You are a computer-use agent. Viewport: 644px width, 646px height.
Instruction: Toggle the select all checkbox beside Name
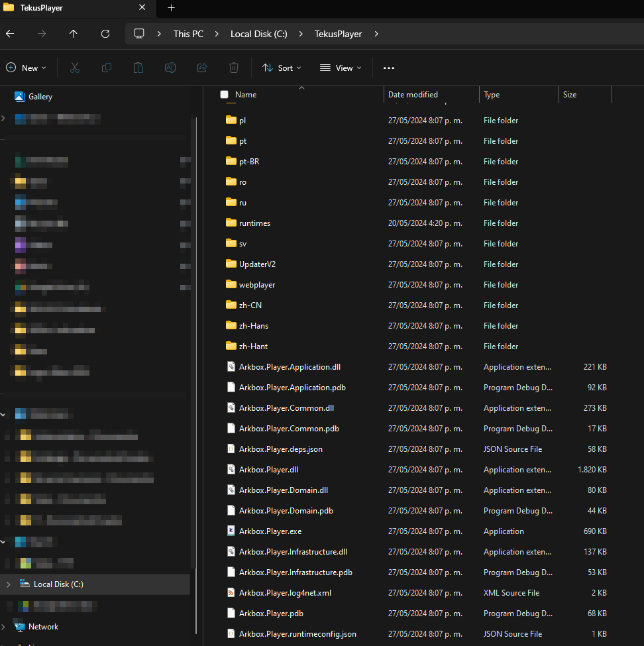tap(224, 95)
